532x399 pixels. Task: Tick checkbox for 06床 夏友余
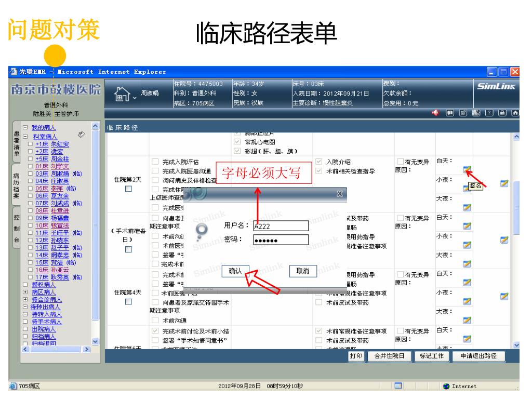(30, 196)
